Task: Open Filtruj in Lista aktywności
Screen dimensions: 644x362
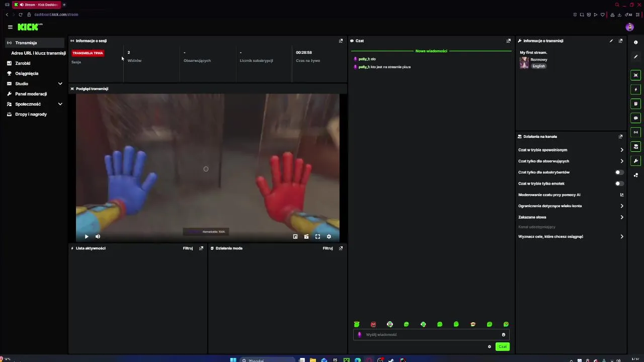Action: (188, 248)
